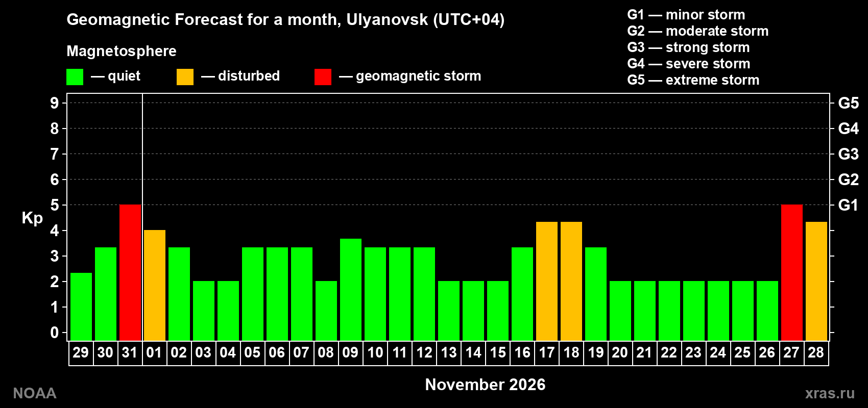This screenshot has width=868, height=408.
Task: Click the "G3 — strong storm" legend line
Action: pos(688,47)
